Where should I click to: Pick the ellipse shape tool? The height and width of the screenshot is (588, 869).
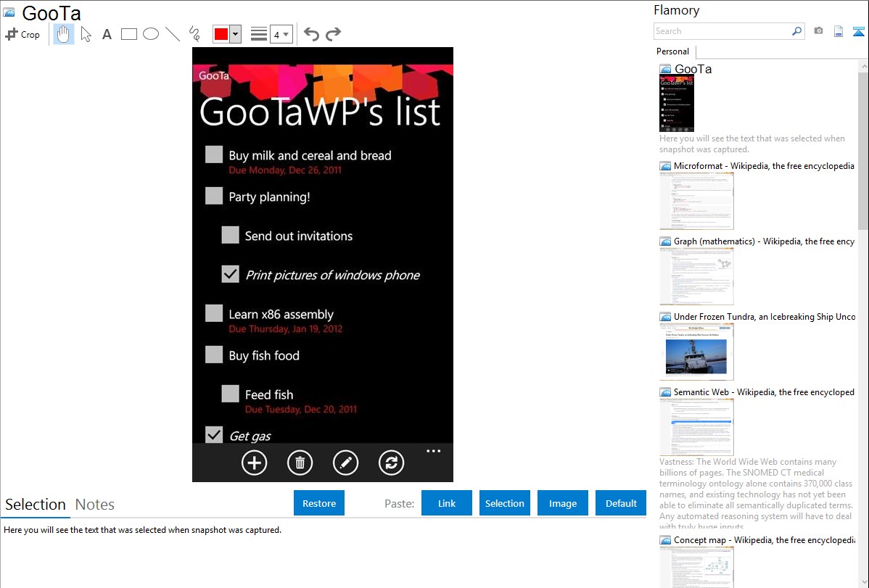151,34
